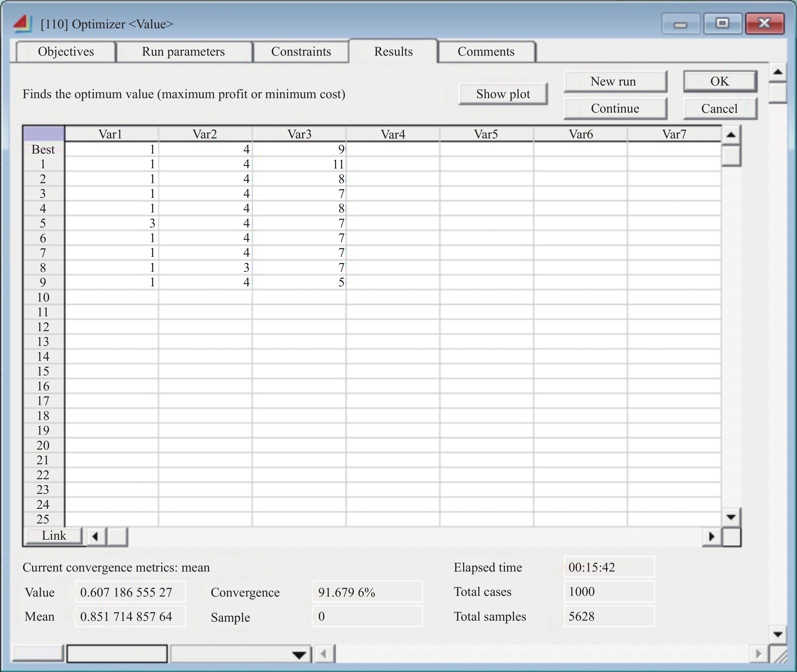This screenshot has width=797, height=672.
Task: Click the Continue button
Action: tap(615, 109)
